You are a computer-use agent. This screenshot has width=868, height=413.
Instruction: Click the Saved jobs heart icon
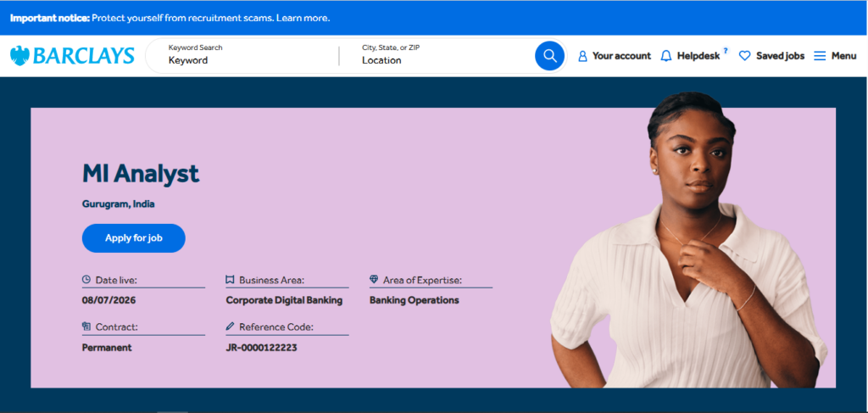pos(744,56)
